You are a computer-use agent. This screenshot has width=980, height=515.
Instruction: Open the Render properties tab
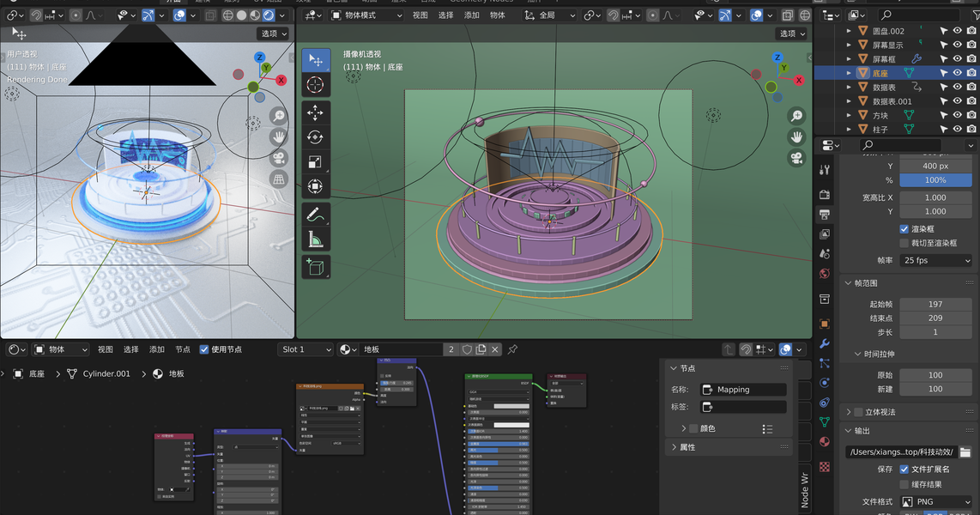click(825, 194)
